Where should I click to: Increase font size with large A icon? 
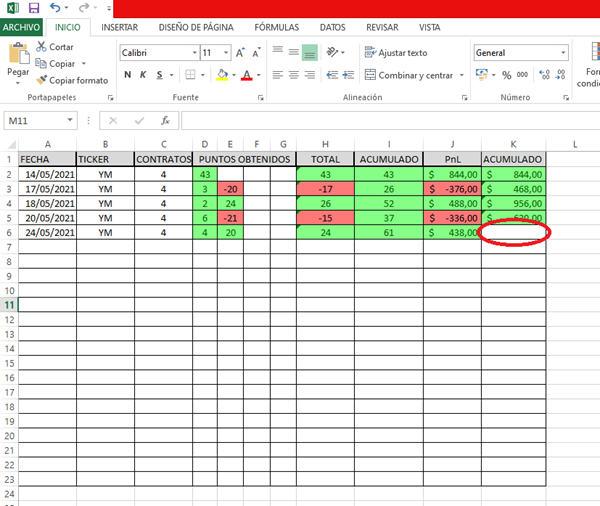click(x=240, y=53)
